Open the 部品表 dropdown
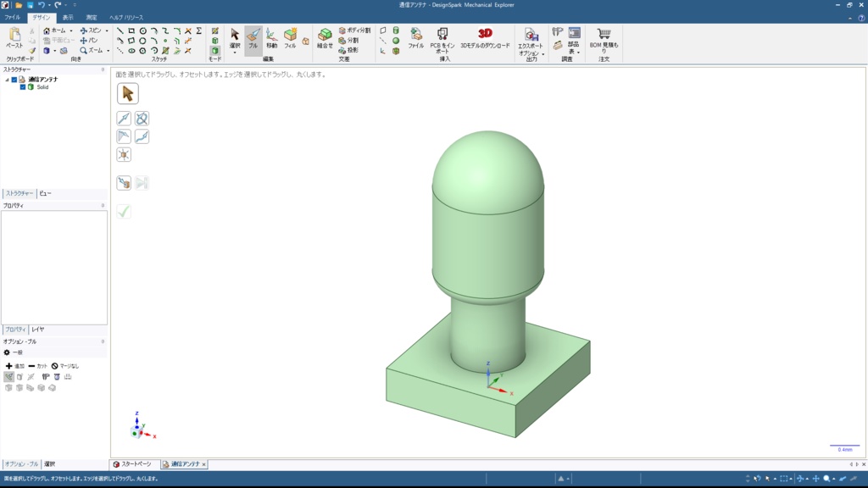Image resolution: width=868 pixels, height=488 pixels. [578, 53]
